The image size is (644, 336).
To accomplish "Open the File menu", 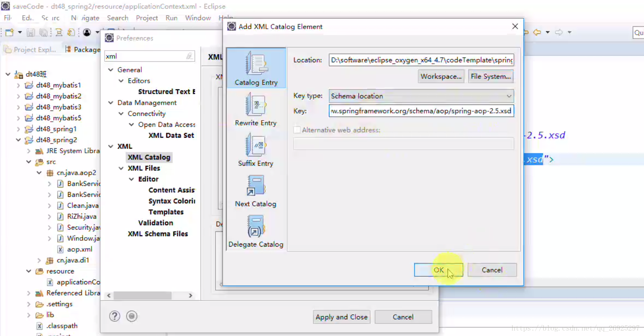I will [8, 18].
